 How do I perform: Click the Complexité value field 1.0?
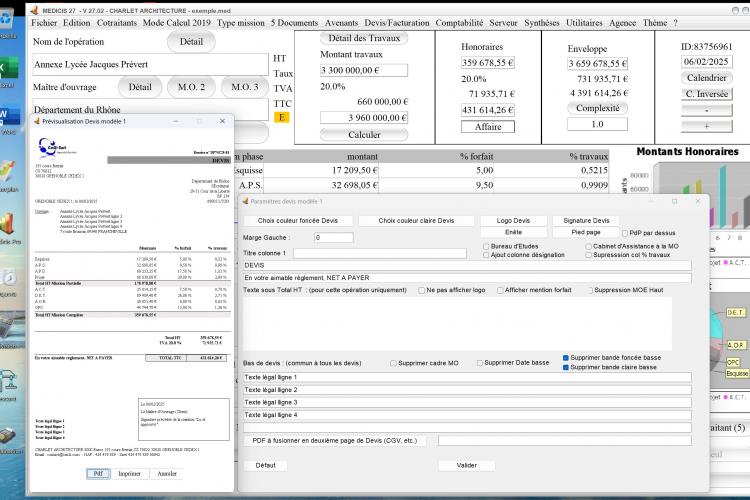(597, 124)
